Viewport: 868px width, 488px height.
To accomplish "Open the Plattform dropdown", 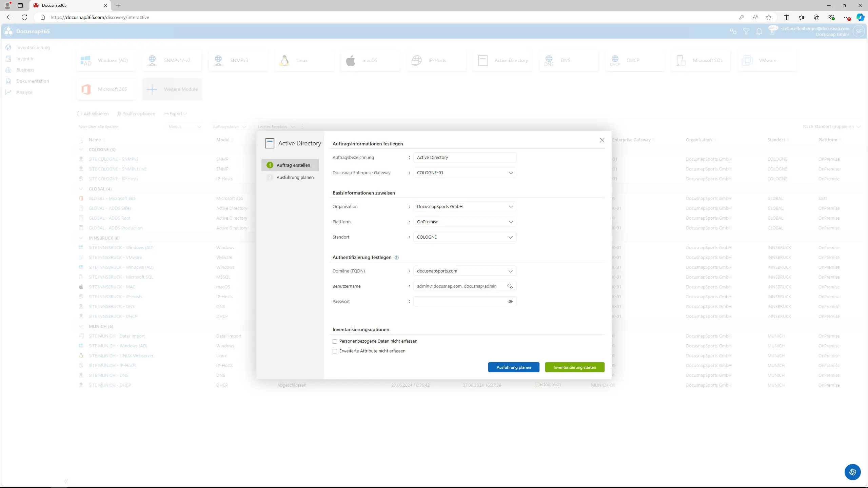I will pos(465,222).
